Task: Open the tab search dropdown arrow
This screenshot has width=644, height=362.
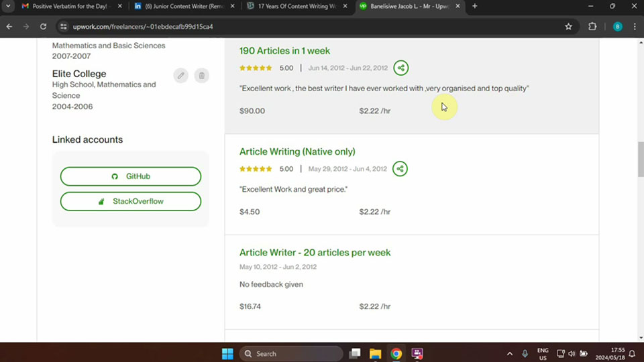Action: 8,6
